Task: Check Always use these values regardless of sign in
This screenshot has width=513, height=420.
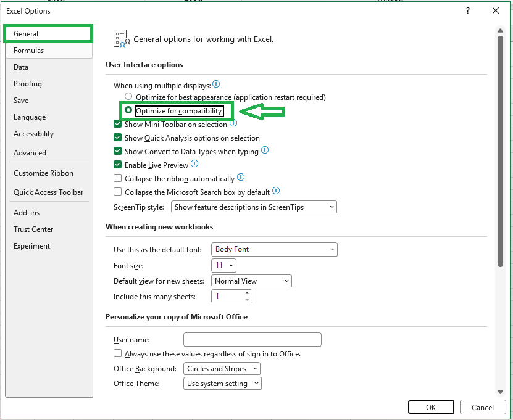Action: [117, 353]
